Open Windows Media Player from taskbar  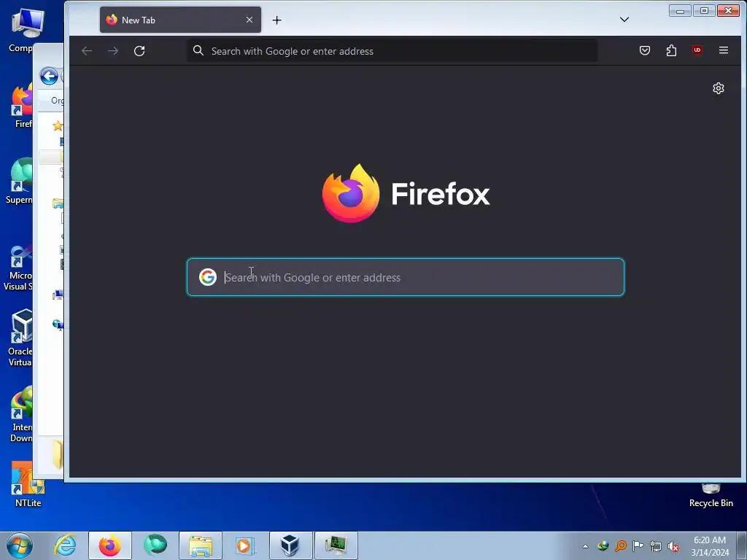click(245, 545)
